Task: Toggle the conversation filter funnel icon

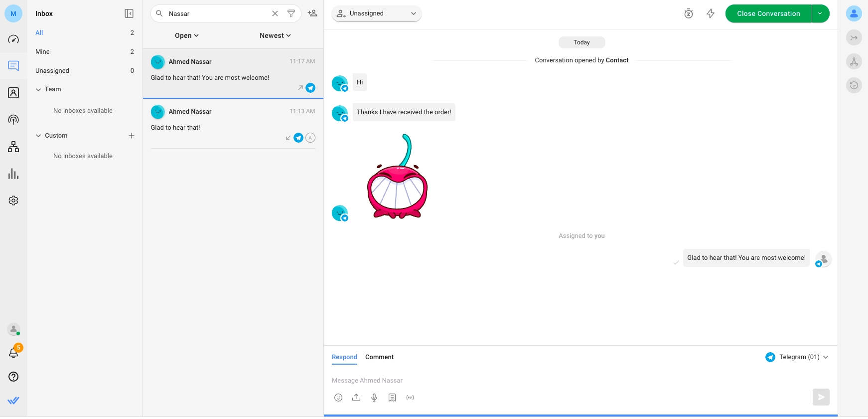Action: (291, 13)
